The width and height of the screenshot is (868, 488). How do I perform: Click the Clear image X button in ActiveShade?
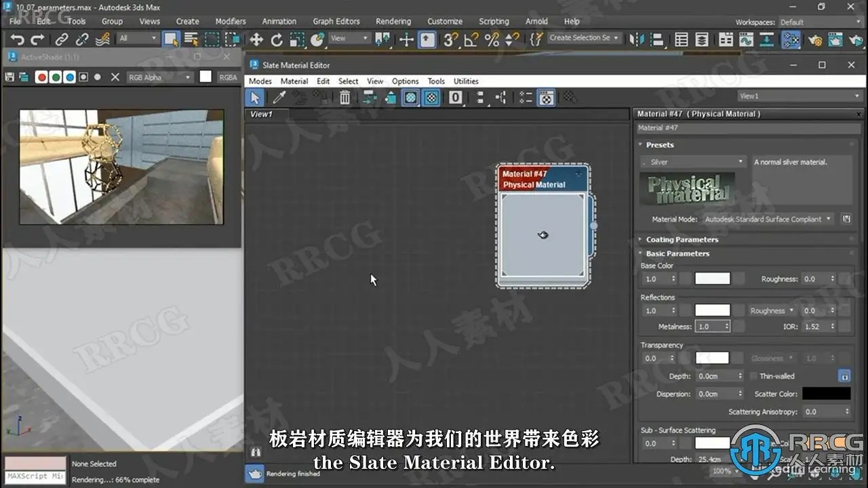tap(115, 77)
